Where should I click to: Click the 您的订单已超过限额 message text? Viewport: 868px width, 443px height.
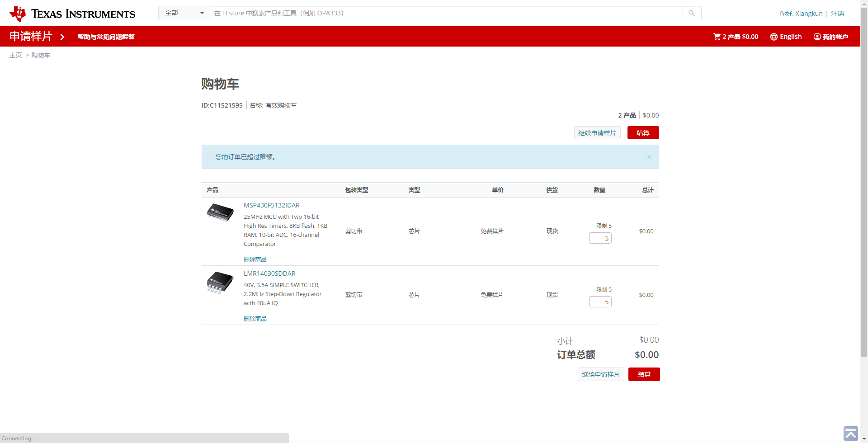(x=245, y=157)
